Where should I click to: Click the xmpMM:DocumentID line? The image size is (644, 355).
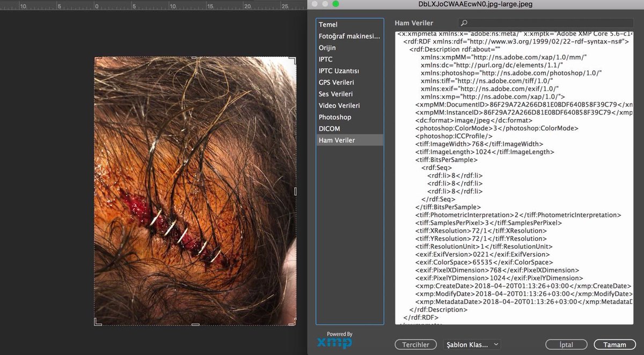(x=523, y=105)
